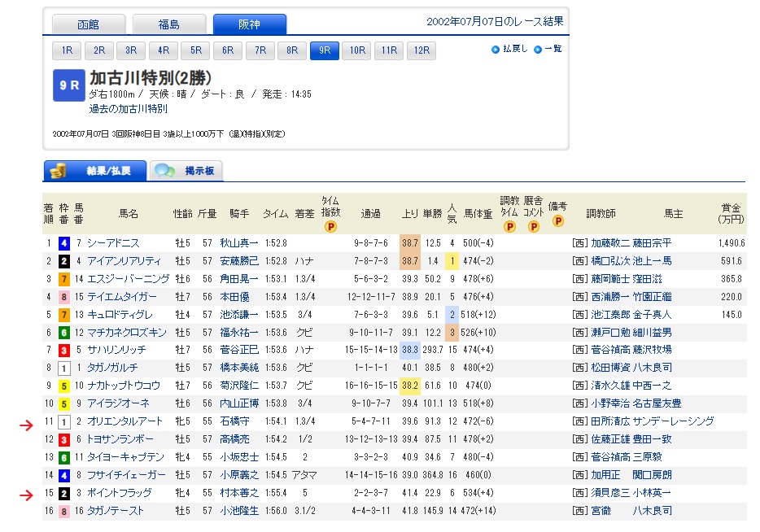760x532 pixels.
Task: Click the speech bubble icon on 掲示板 tab
Action: (x=165, y=171)
